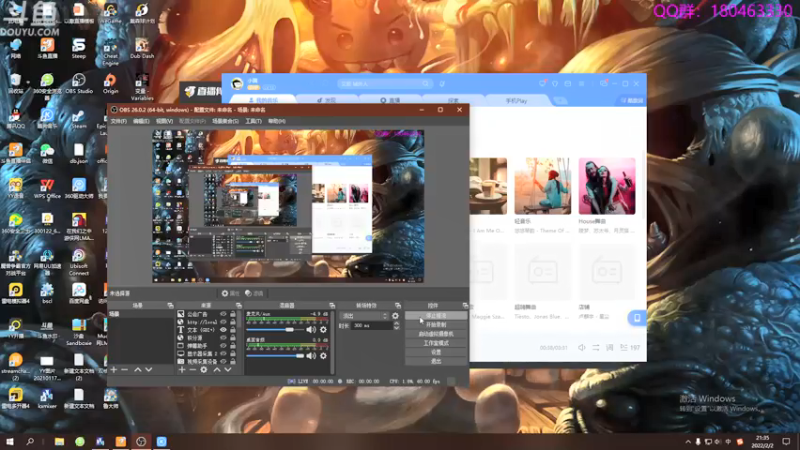Open 编辑(E) menu in OBS

(x=141, y=121)
